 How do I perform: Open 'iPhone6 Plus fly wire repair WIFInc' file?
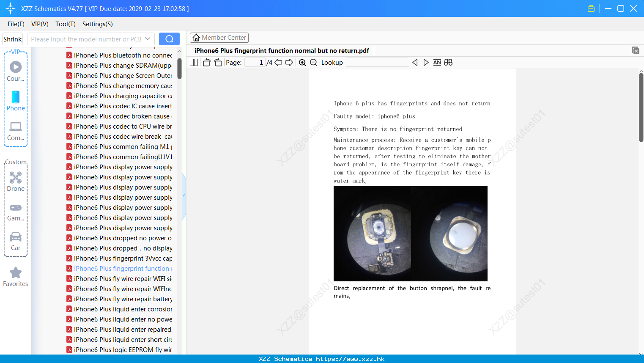tap(119, 289)
